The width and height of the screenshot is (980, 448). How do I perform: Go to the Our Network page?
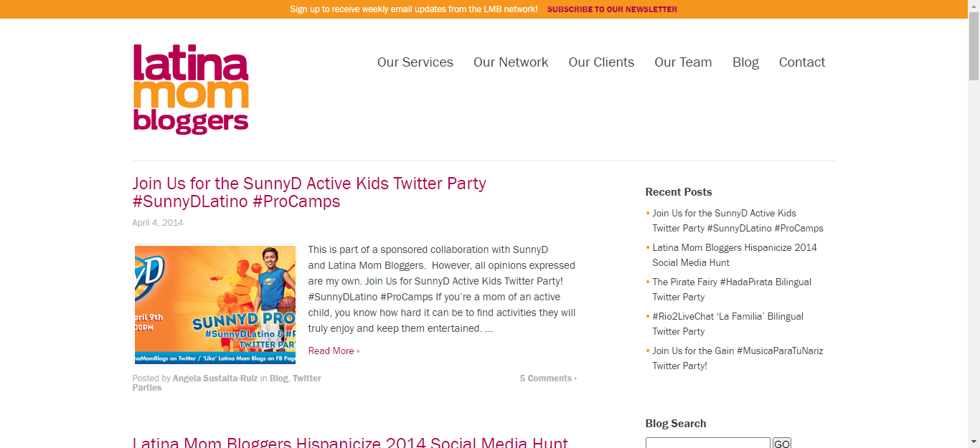(x=511, y=62)
